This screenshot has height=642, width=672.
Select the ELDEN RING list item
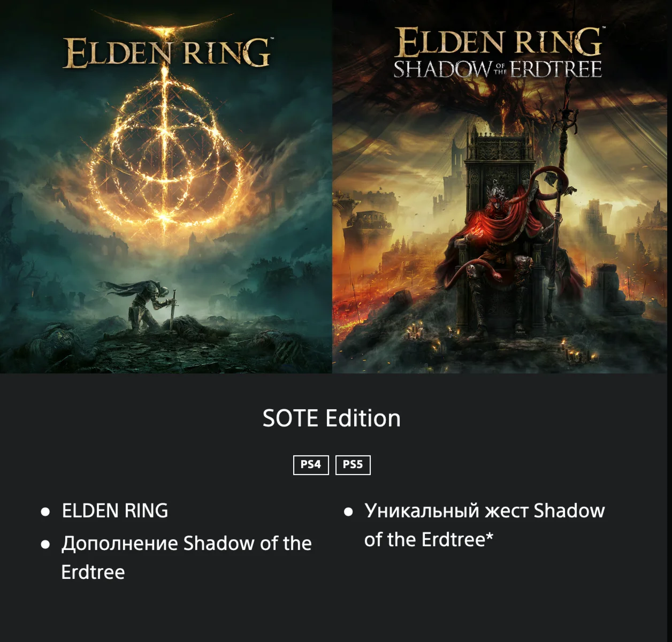tap(115, 511)
